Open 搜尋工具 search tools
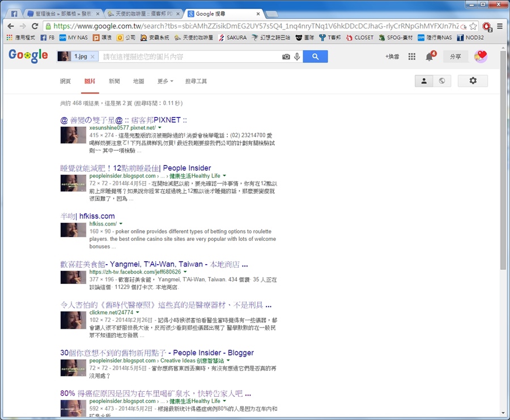The width and height of the screenshot is (510, 420). (x=196, y=81)
